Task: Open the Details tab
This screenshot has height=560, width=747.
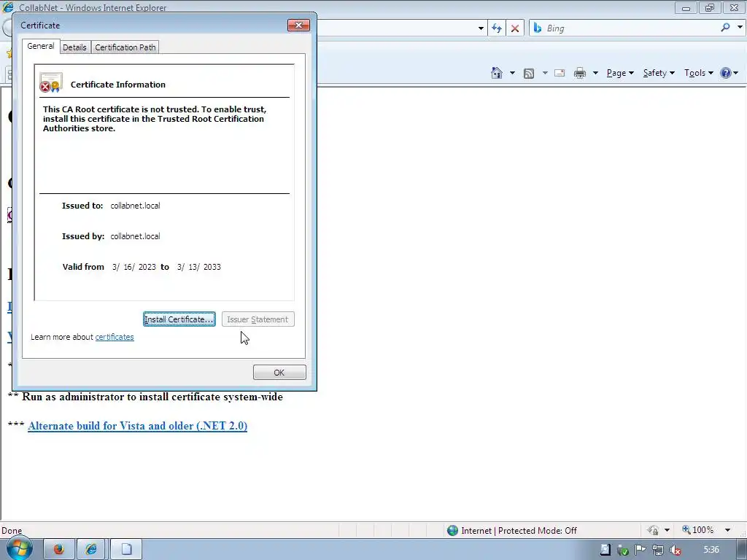Action: (75, 47)
